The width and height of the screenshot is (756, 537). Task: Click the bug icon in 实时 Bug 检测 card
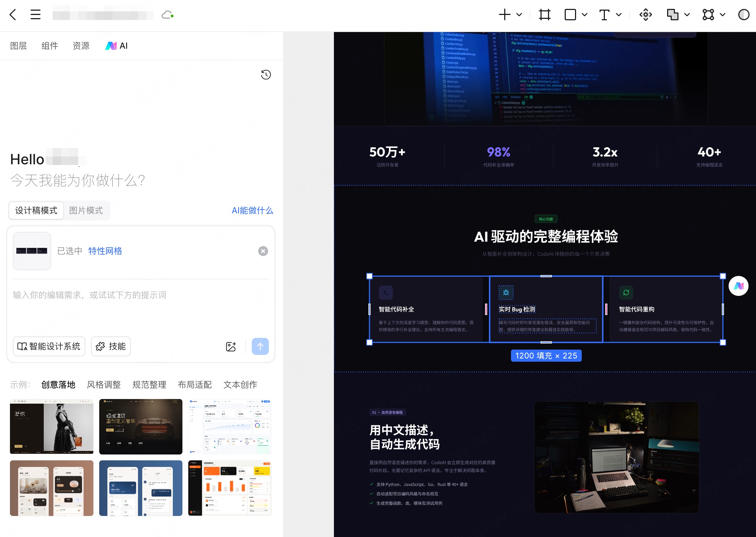506,293
